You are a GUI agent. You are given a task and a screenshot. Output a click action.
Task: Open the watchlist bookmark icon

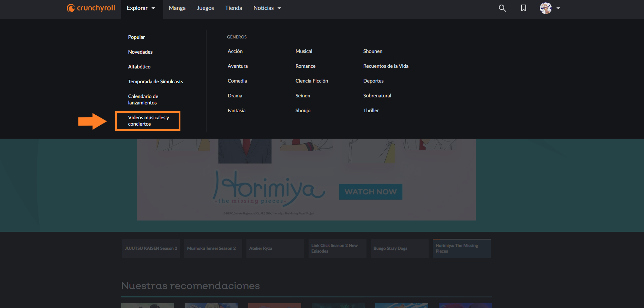click(524, 8)
